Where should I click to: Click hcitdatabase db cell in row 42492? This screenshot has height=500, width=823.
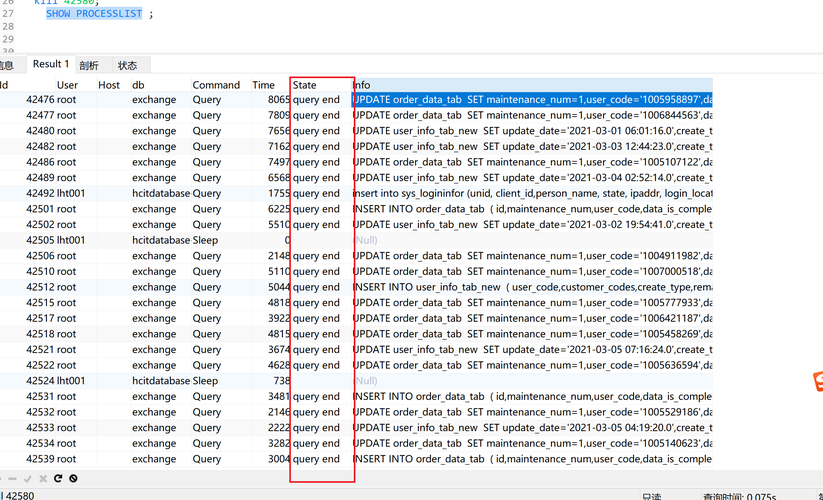pyautogui.click(x=161, y=194)
